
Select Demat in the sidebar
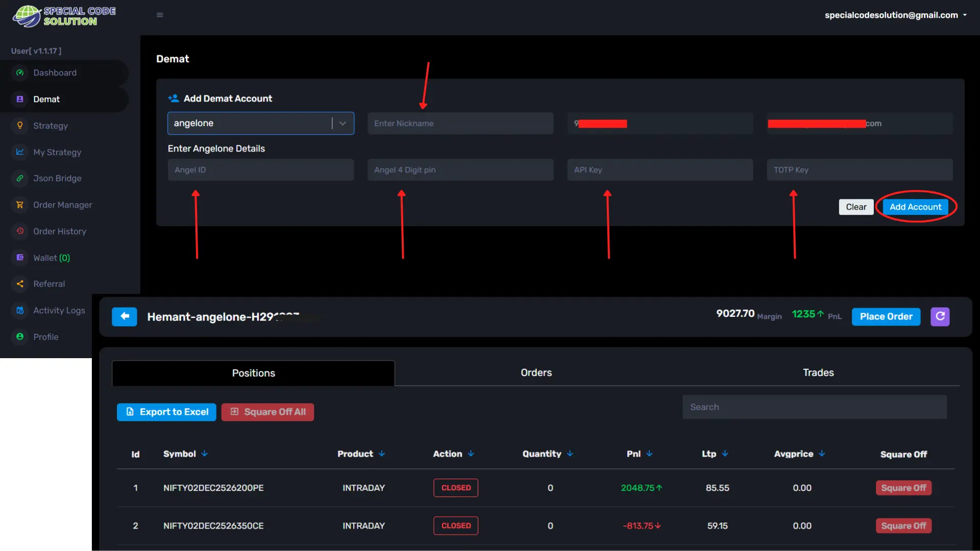pyautogui.click(x=47, y=99)
